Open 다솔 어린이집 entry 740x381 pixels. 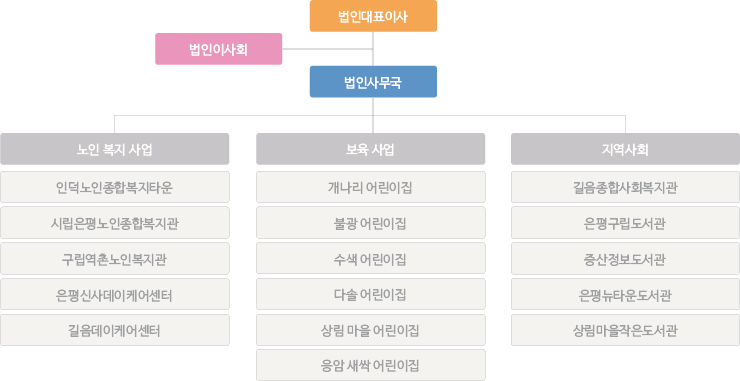point(370,294)
